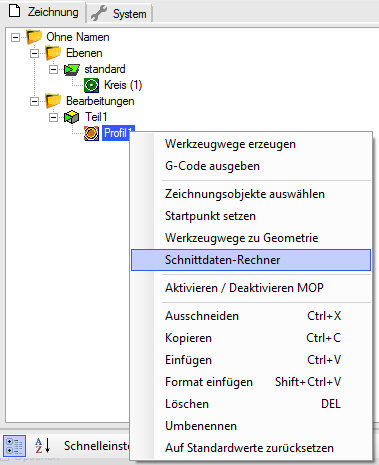Select the Teil1 tree item
Screen dimensions: 379x465
96,117
